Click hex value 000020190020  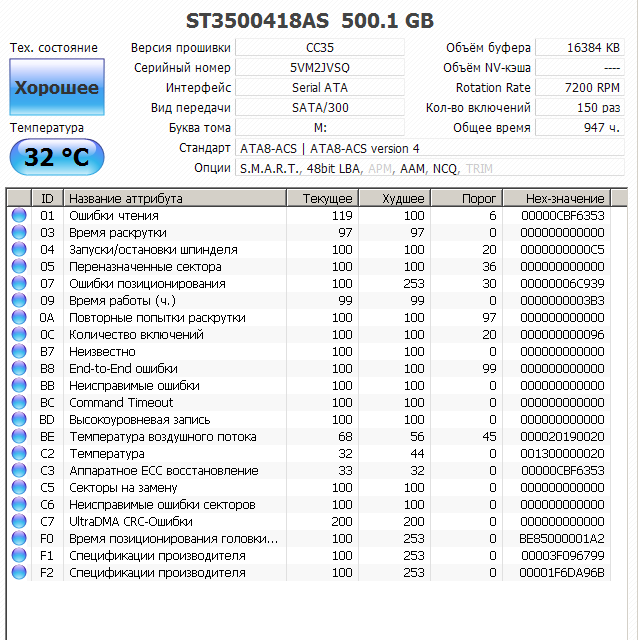pos(562,437)
